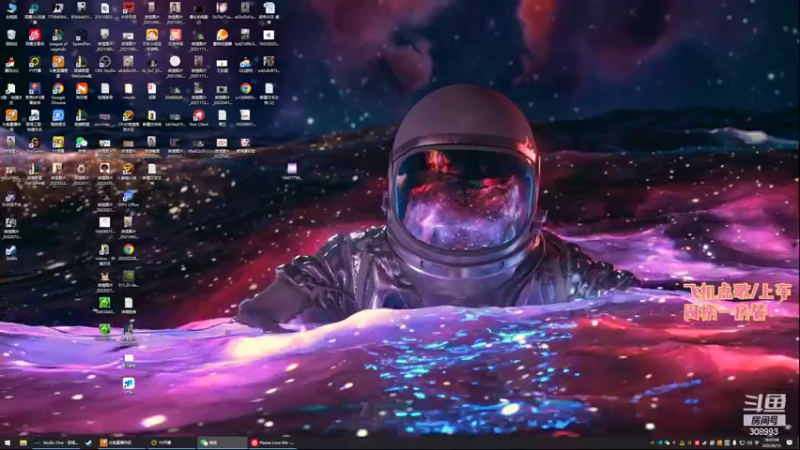The image size is (800, 450).
Task: Open the lone purple file icon mid-desktop
Action: (292, 171)
